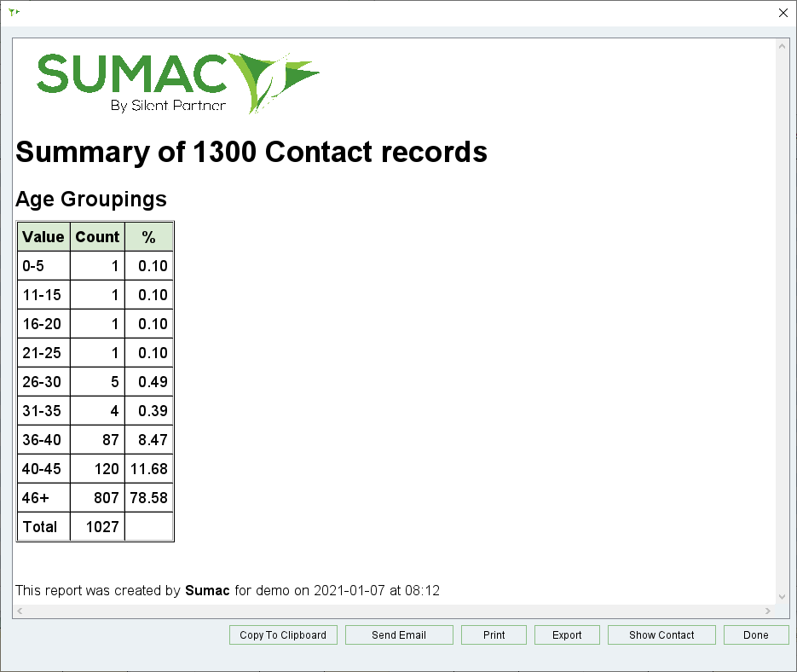Click the Age Groupings heading
797x672 pixels.
coord(91,200)
